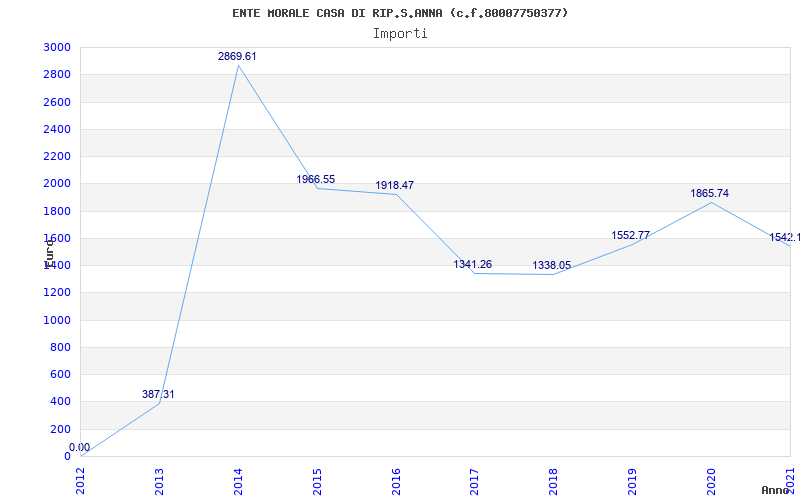
Task: Click the 1966.55 data label
Action: tap(316, 179)
